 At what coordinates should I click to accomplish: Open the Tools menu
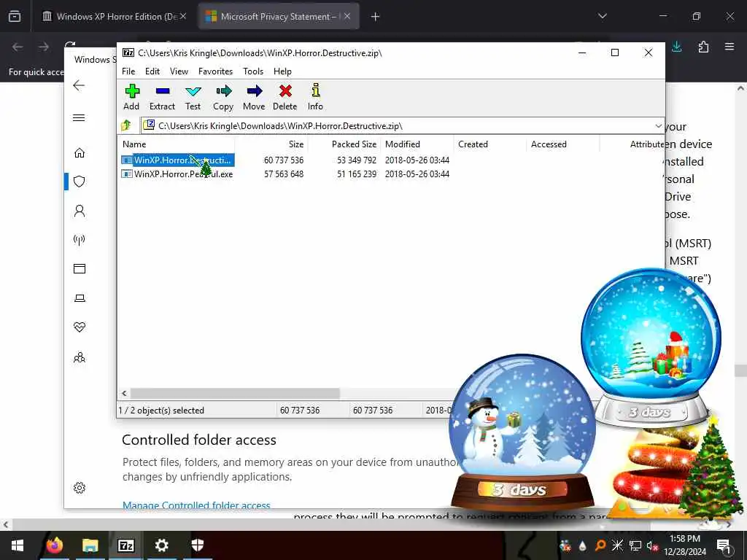(253, 71)
